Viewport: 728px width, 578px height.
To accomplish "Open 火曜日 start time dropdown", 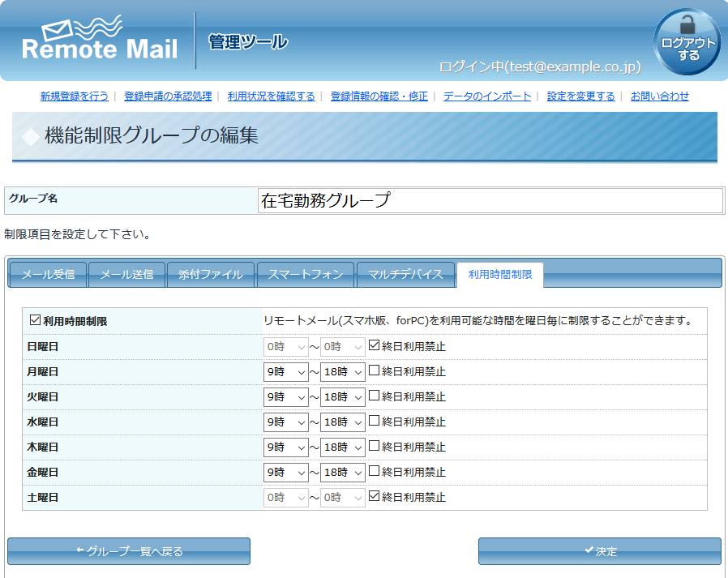I will (285, 397).
